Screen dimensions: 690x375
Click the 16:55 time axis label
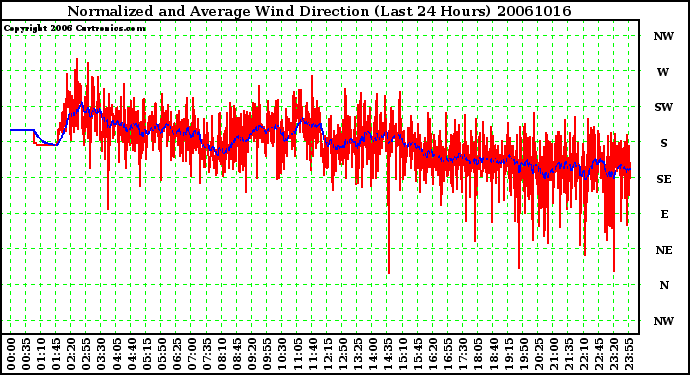click(x=448, y=354)
